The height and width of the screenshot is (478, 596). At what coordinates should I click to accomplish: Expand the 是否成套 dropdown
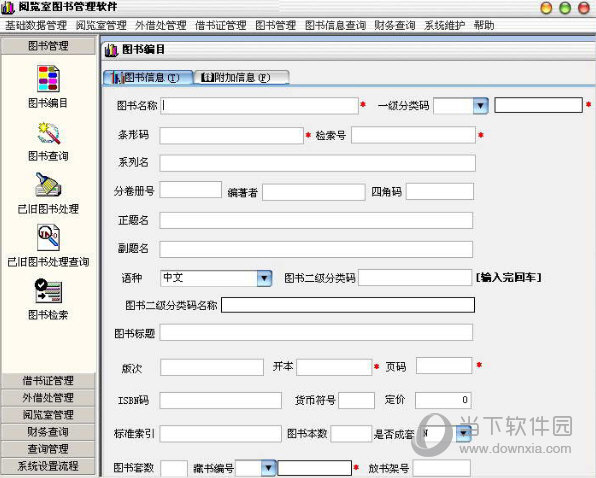point(463,433)
